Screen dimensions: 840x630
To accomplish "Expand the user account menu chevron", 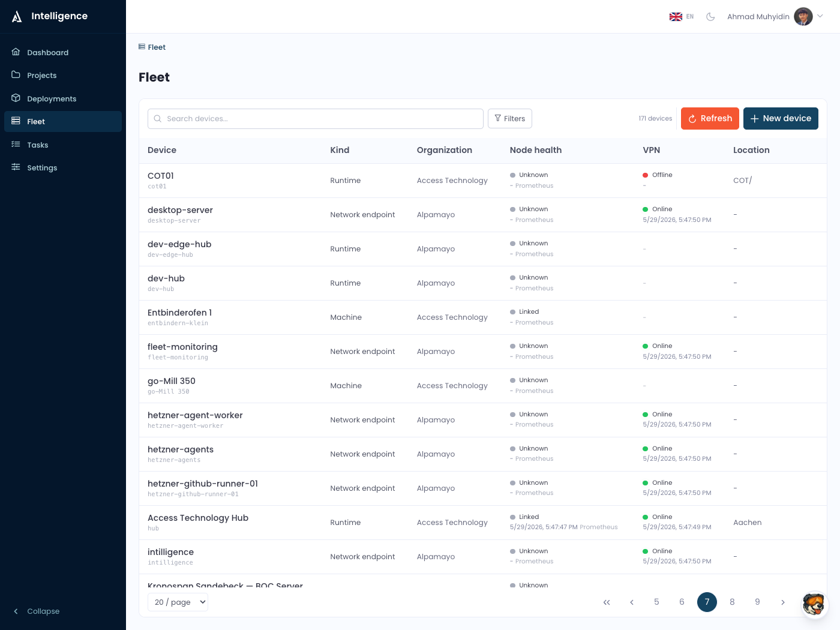I will [820, 17].
